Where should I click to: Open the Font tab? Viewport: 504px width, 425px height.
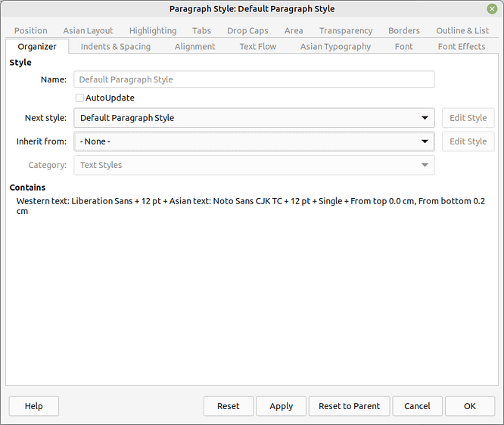[403, 47]
